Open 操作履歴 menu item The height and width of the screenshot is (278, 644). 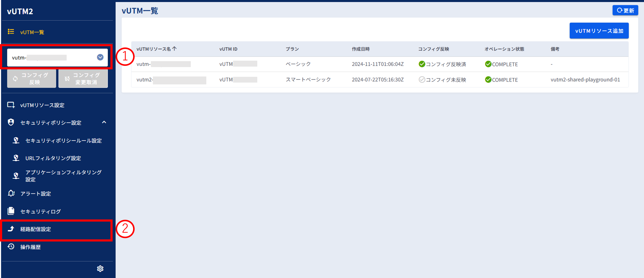point(30,247)
